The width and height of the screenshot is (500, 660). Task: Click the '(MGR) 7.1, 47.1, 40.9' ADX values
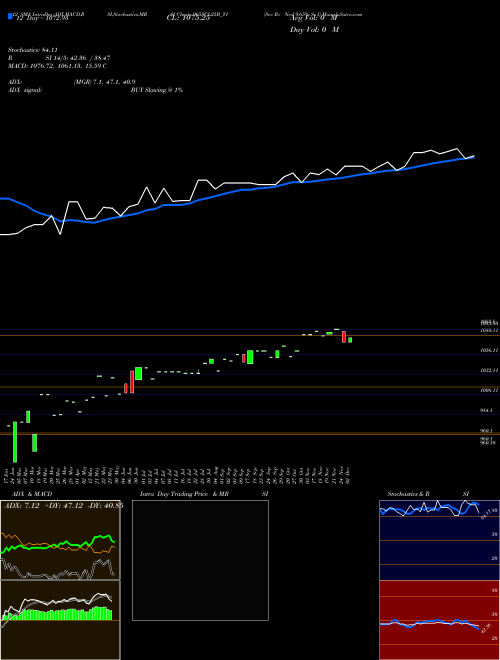(104, 82)
